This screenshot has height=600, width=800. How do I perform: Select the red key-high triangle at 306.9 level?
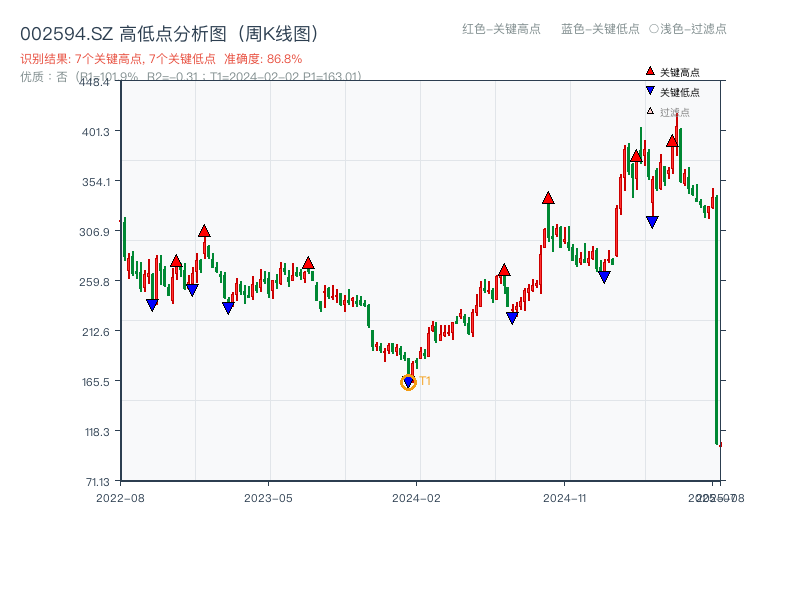[204, 231]
